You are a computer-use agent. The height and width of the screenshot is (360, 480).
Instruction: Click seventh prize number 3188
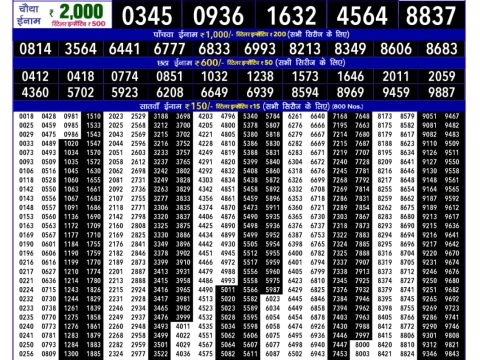[161, 116]
